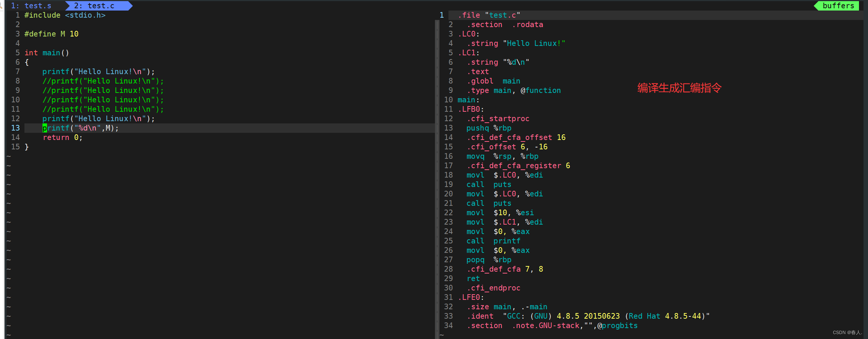
Task: Click 'movl $0, %eax' on line 26
Action: 498,250
